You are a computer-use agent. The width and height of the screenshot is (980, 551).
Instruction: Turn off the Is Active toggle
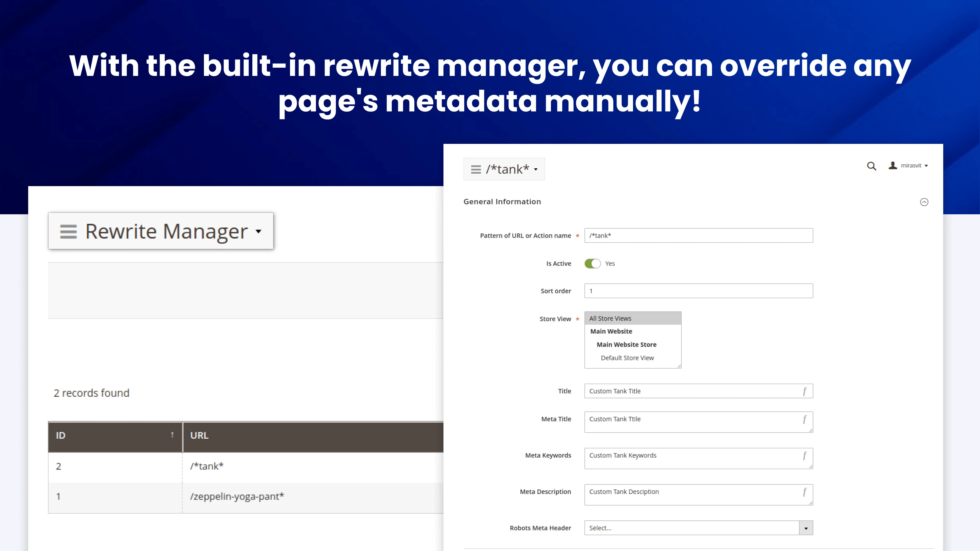tap(592, 263)
